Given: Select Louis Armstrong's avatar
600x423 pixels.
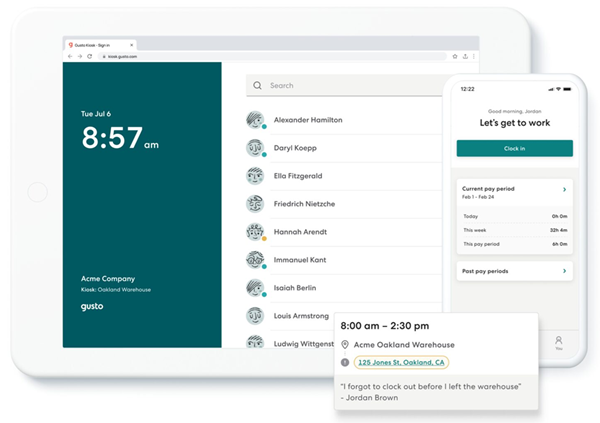Looking at the screenshot, I should click(x=255, y=316).
